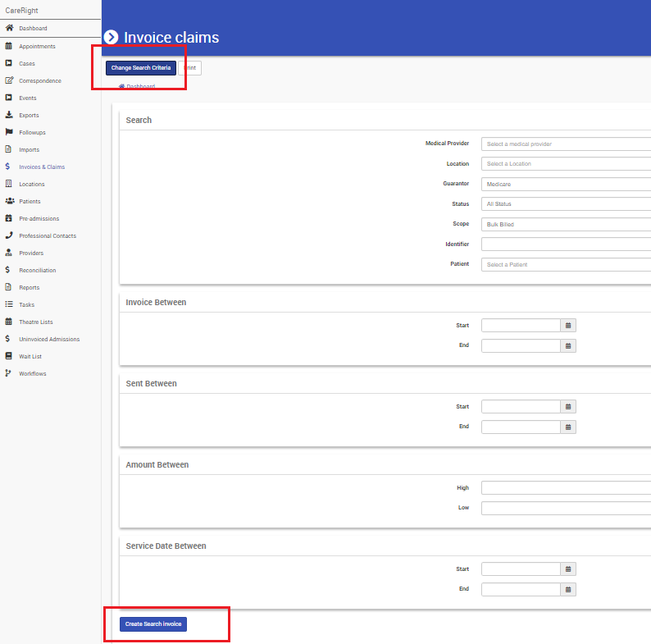Open calendar picker for Sent Between End
This screenshot has width=651, height=644.
568,427
